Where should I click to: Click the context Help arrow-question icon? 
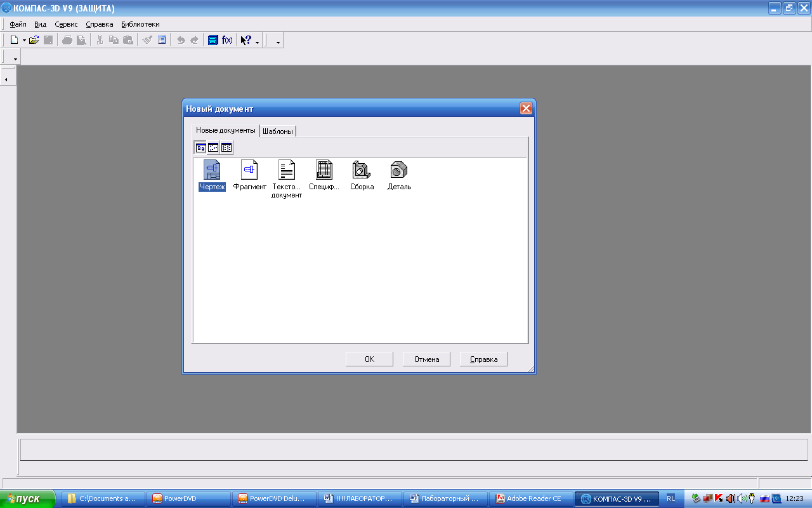(x=246, y=40)
